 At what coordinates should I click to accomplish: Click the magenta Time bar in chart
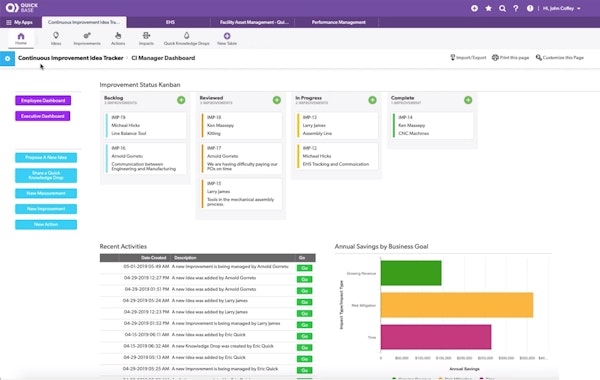coord(436,337)
